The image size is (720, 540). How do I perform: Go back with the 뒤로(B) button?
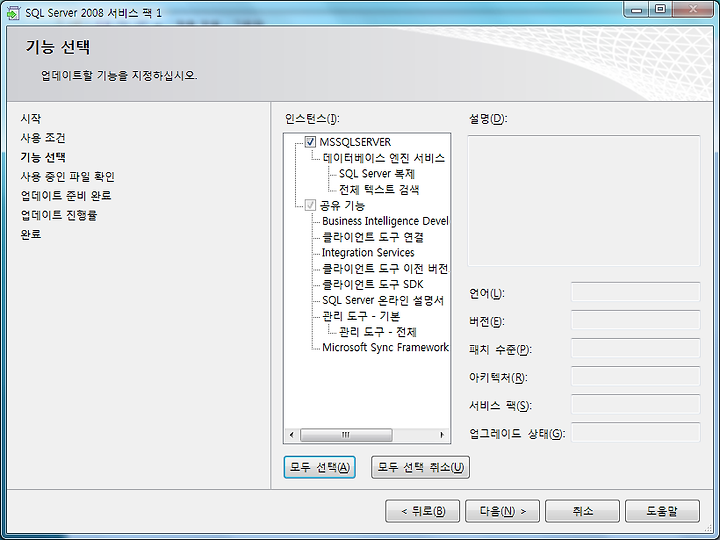422,511
